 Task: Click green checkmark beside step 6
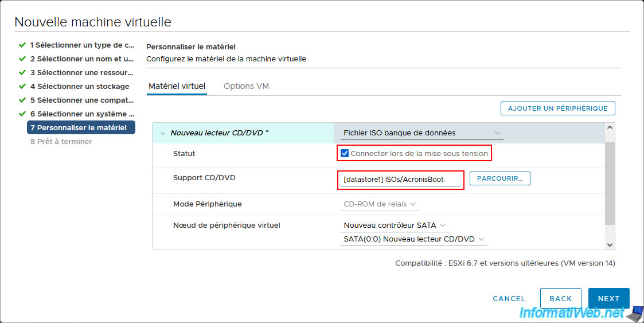(x=22, y=114)
